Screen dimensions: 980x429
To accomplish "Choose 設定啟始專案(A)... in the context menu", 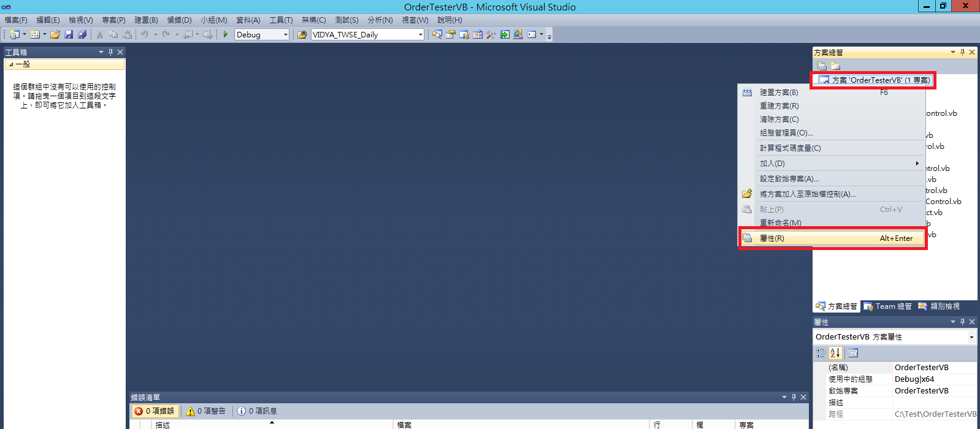I will pos(832,179).
